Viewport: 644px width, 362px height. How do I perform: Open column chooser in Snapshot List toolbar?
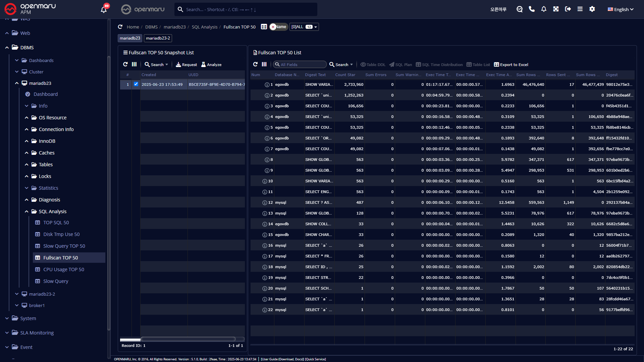click(134, 64)
